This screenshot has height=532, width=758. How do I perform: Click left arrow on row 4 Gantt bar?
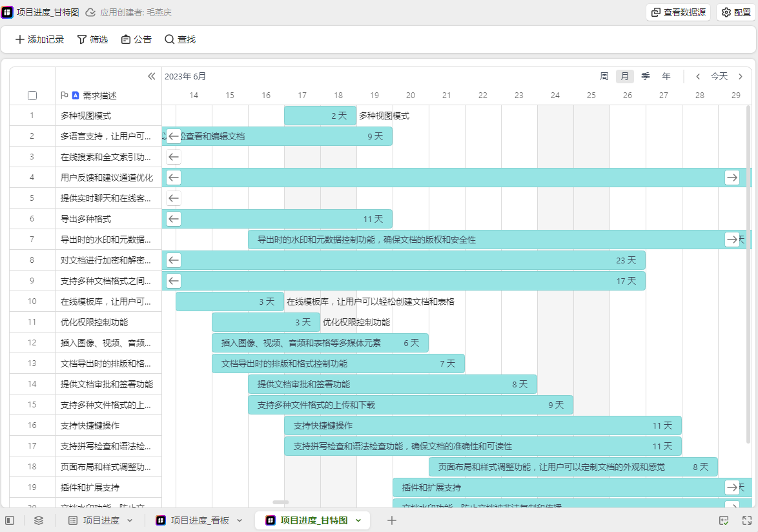[174, 178]
